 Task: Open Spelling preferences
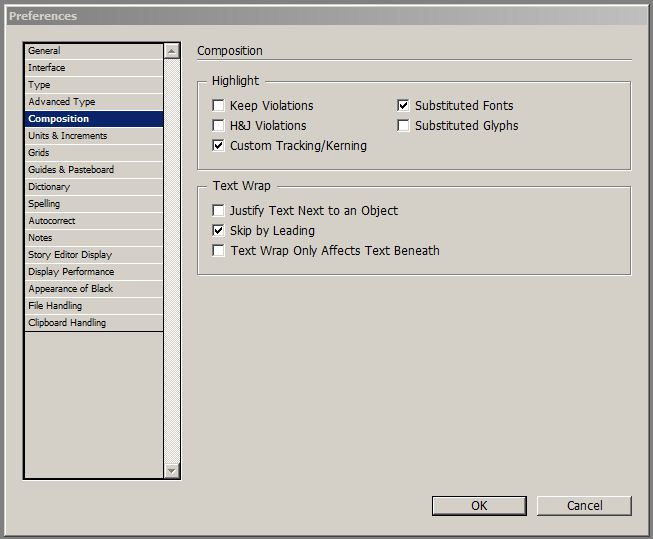pos(94,204)
